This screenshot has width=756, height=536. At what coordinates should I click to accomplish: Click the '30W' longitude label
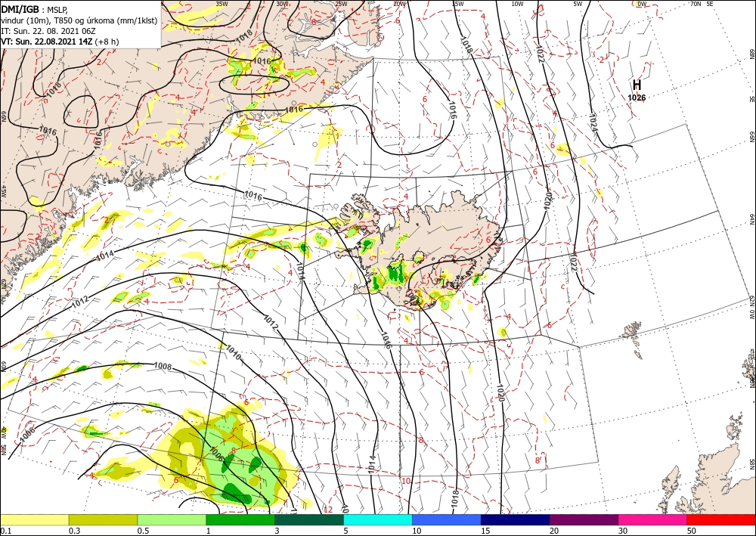pyautogui.click(x=283, y=4)
